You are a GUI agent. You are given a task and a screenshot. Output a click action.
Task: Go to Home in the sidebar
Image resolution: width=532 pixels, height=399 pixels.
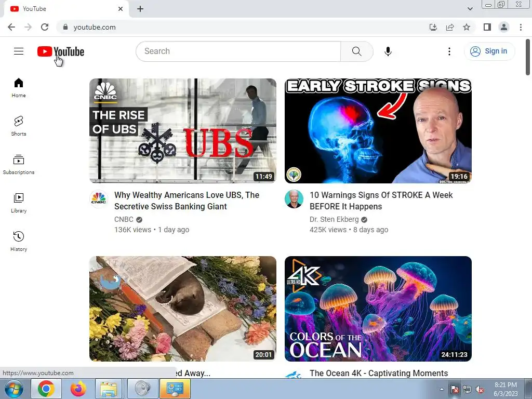click(x=19, y=87)
